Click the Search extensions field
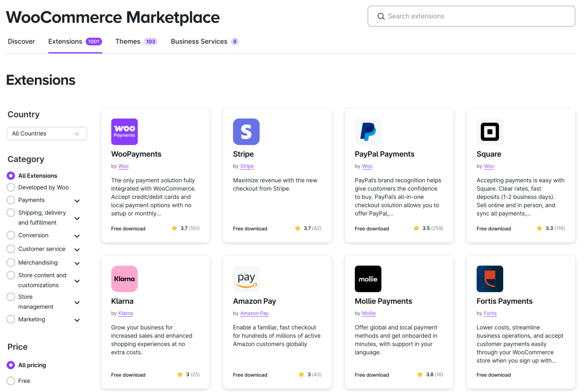 click(471, 16)
